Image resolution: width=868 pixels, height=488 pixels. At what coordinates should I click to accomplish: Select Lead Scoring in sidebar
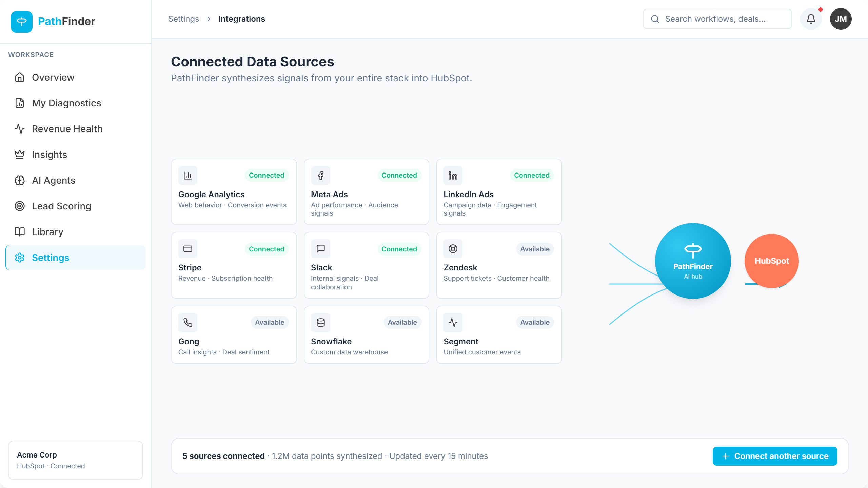[76, 206]
